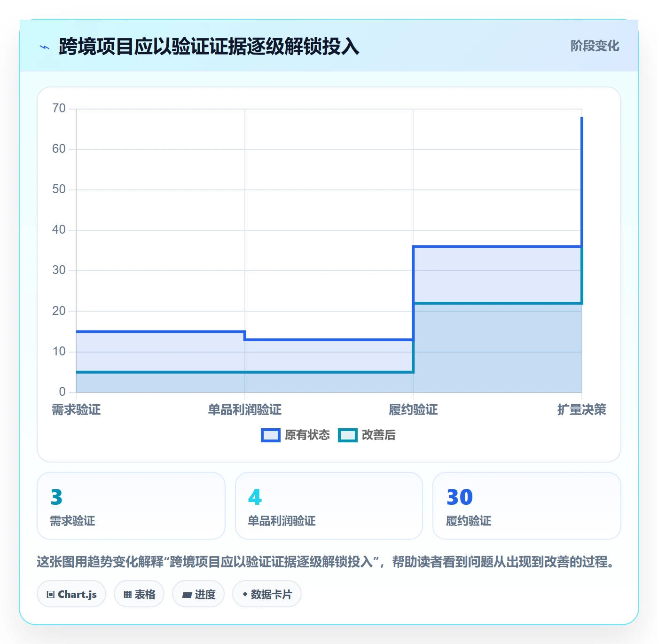Select the 数据卡片 tag chip
Viewport: 658px width, 644px height.
click(x=267, y=594)
